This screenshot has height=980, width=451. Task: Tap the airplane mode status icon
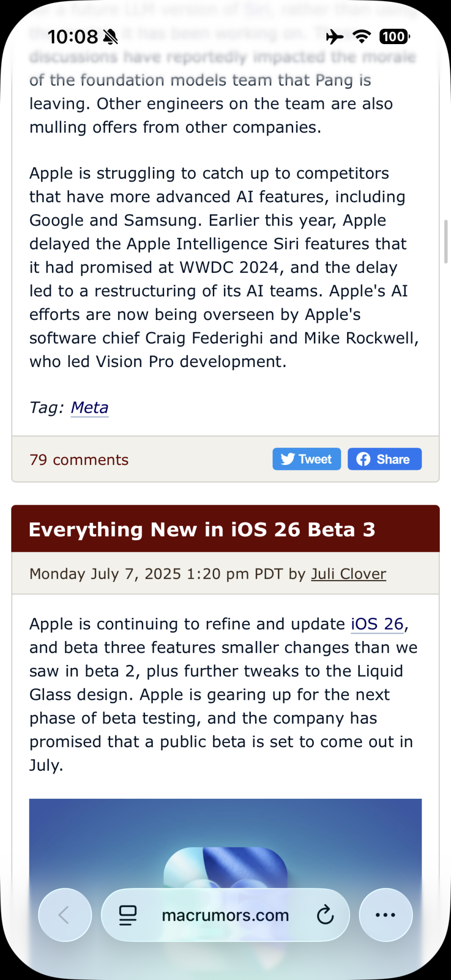click(335, 37)
